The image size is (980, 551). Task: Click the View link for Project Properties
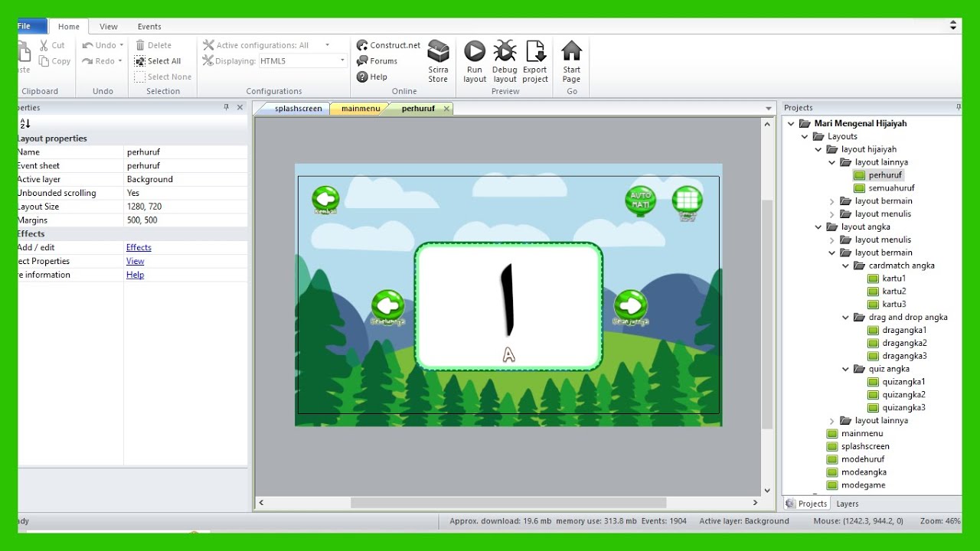click(x=135, y=261)
